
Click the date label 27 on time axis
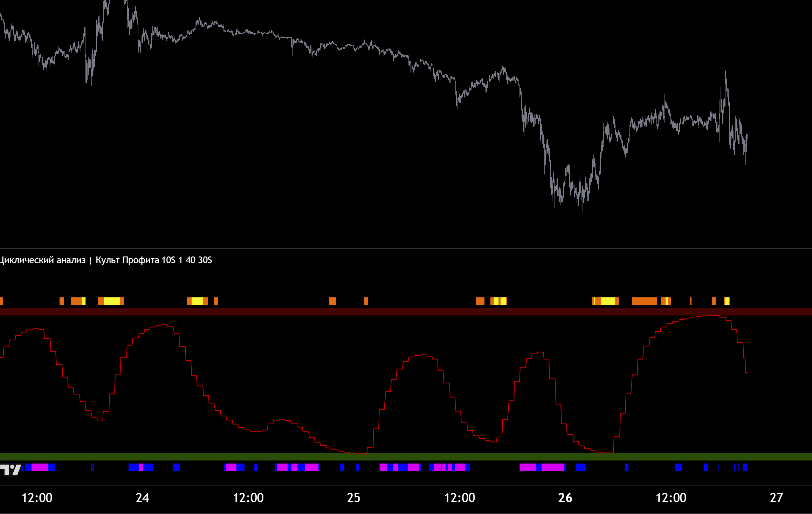(x=776, y=498)
